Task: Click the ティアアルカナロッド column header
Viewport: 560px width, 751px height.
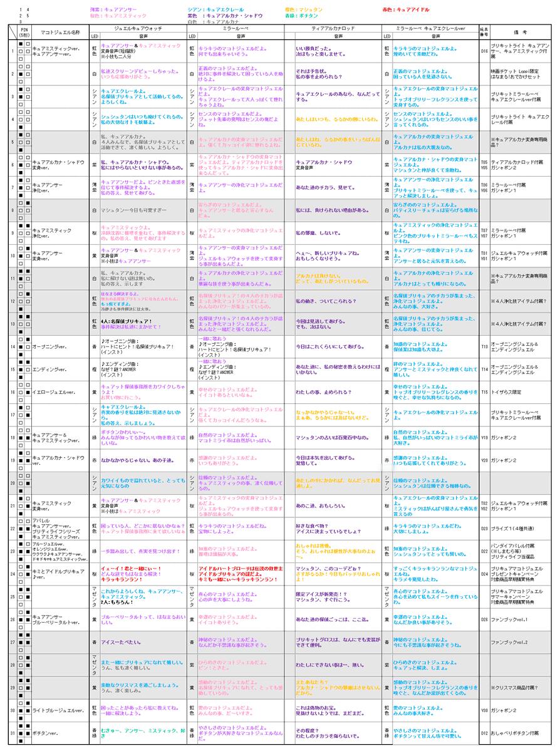Action: click(333, 29)
